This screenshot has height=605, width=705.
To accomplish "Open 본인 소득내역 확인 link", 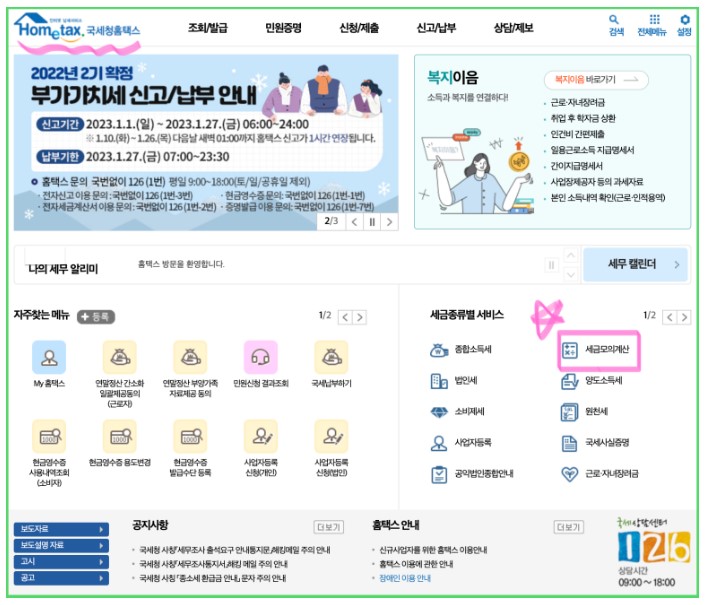I will (x=608, y=198).
